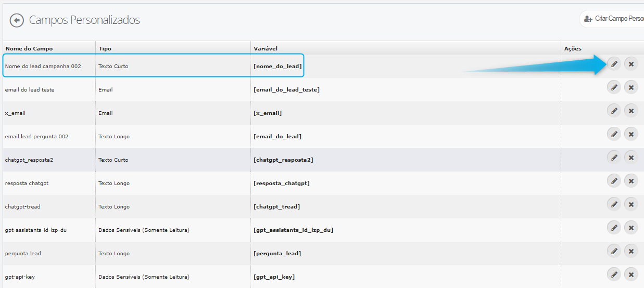Screen dimensions: 644x288
Task: Click the Variável column header
Action: pyautogui.click(x=266, y=48)
